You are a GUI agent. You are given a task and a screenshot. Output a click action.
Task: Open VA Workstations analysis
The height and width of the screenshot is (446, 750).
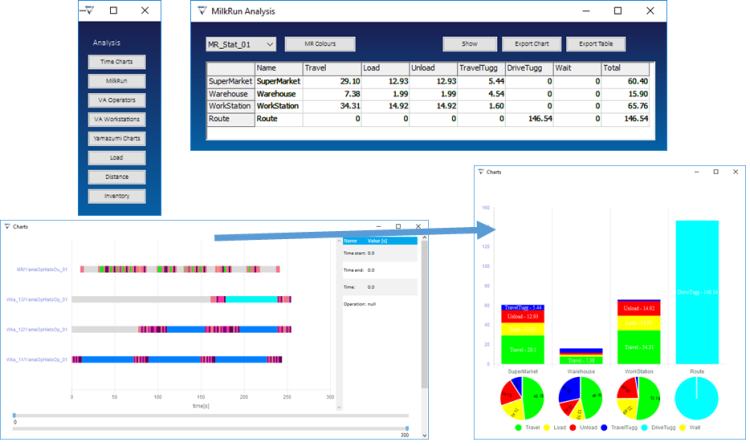[117, 119]
